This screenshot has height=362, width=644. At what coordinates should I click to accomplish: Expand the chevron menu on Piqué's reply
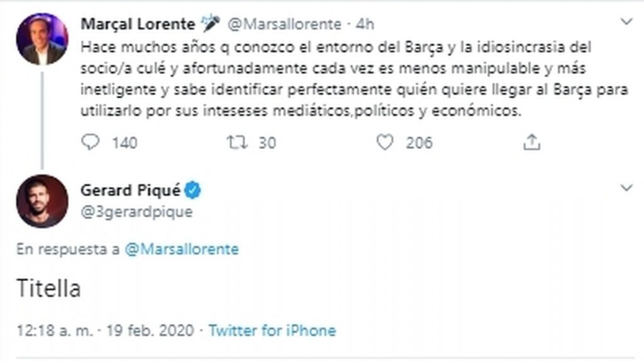point(626,187)
